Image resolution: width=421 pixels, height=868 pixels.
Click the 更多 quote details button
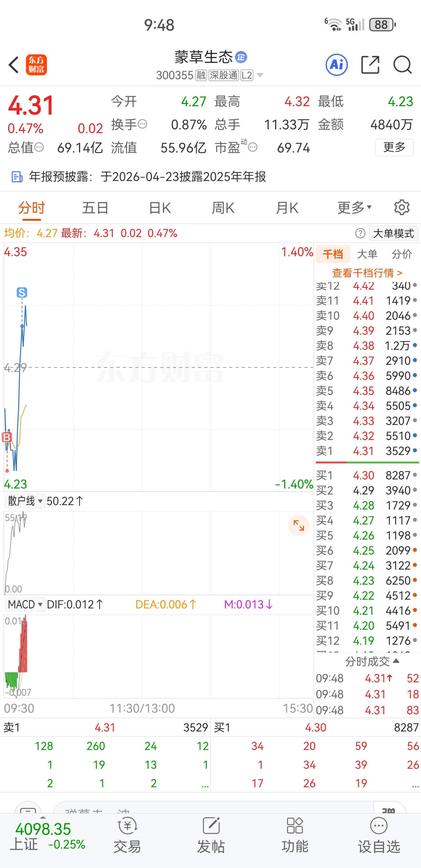pos(394,147)
